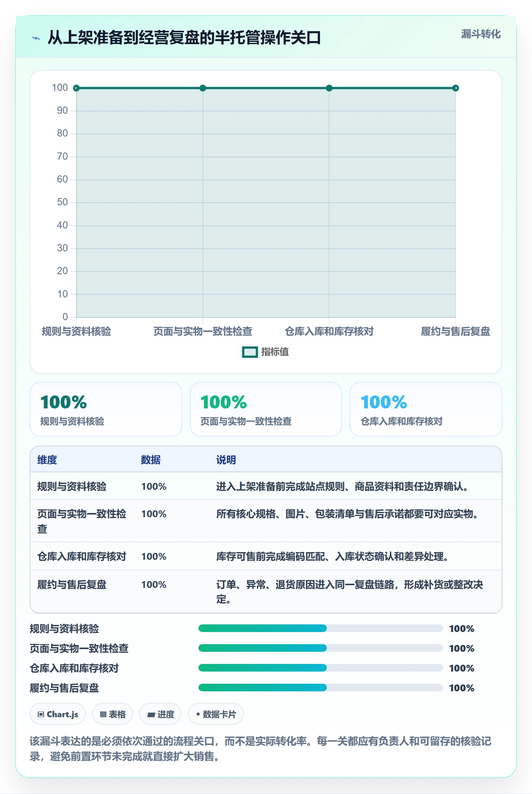Click the main title 从上架准备到经营复盘的半托管操作关口

click(184, 38)
